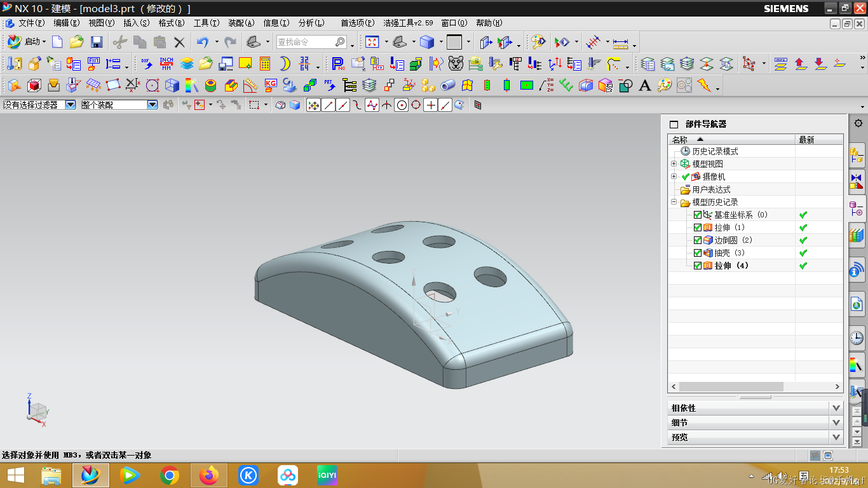The image size is (868, 488).
Task: Click the navigator scroll right arrow
Action: (x=837, y=386)
